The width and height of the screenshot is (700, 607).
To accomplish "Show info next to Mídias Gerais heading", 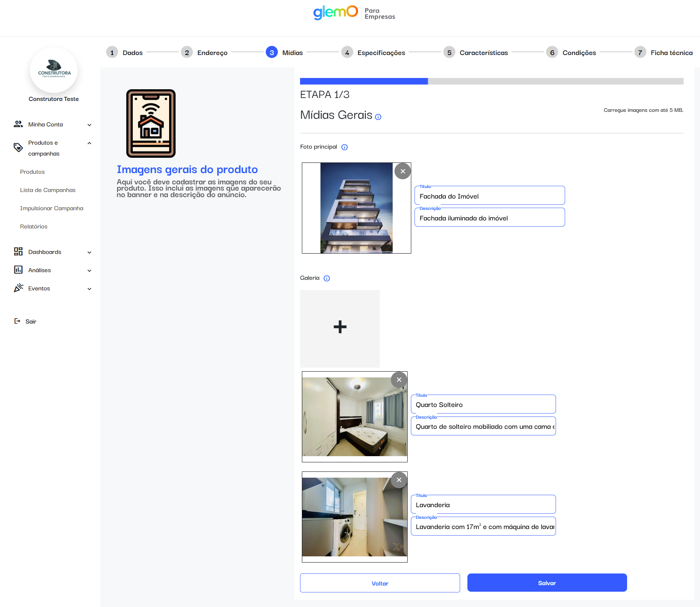I will 378,117.
